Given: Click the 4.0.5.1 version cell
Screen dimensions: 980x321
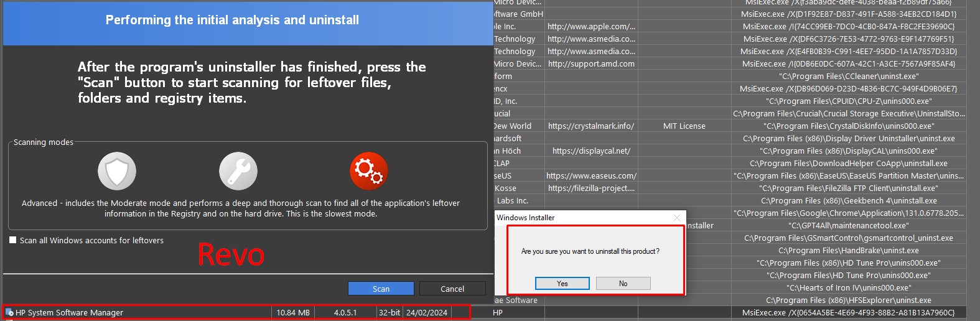Looking at the screenshot, I should (345, 312).
